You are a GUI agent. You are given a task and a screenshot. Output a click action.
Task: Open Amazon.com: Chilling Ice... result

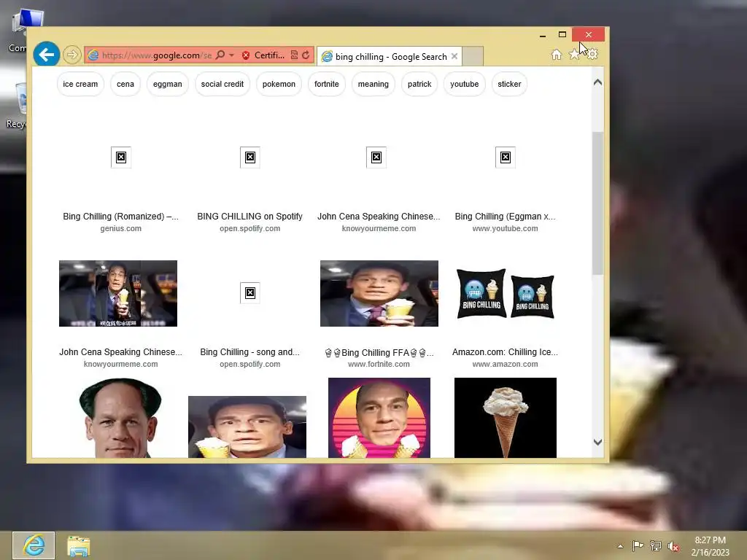[505, 352]
